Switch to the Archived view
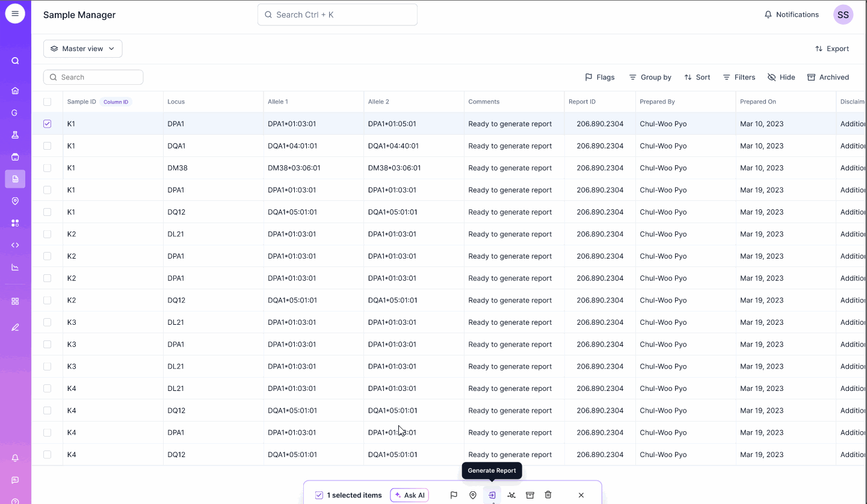This screenshot has height=504, width=867. pos(828,77)
